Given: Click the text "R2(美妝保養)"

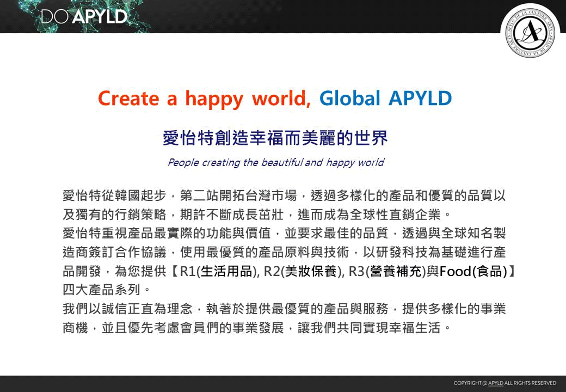Looking at the screenshot, I should pyautogui.click(x=304, y=272).
